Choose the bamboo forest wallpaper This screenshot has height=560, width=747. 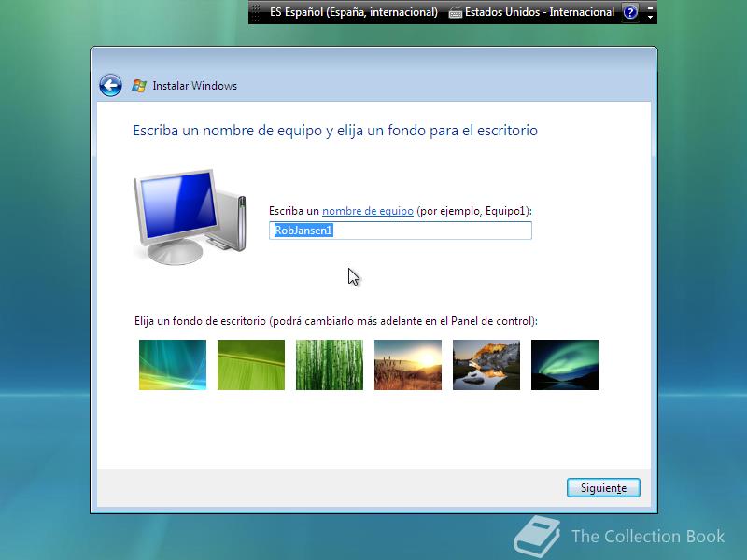click(330, 365)
